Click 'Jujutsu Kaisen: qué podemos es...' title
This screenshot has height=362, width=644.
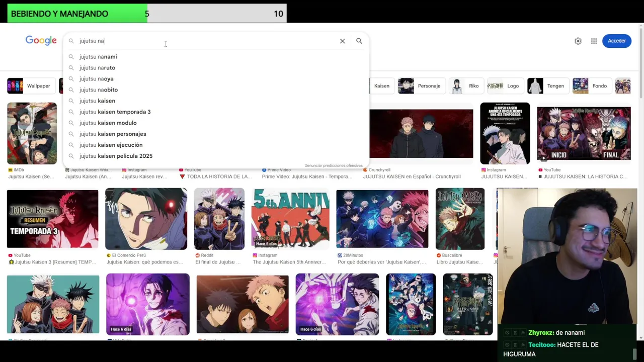(x=144, y=262)
